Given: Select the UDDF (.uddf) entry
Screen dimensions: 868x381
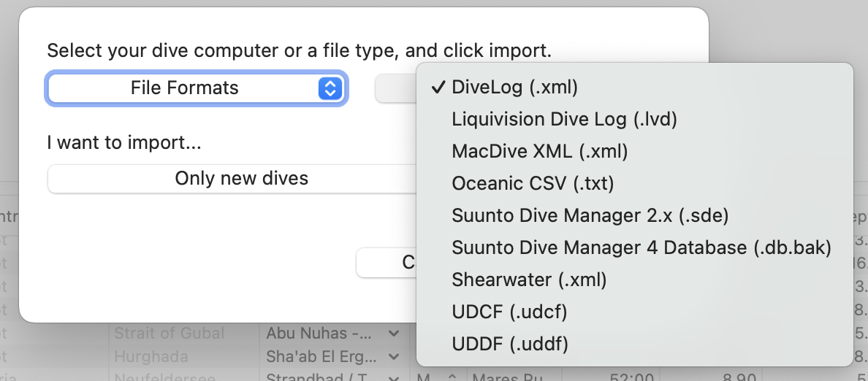Looking at the screenshot, I should pyautogui.click(x=509, y=344).
